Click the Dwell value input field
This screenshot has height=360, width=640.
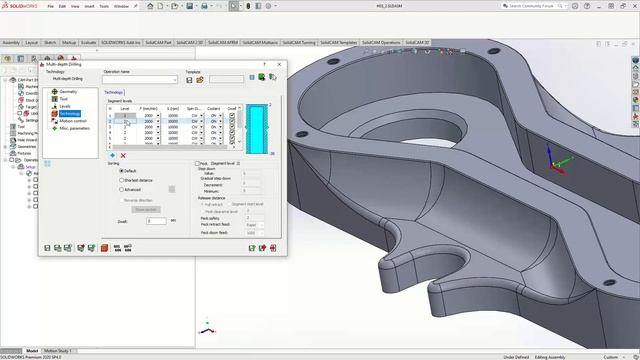coord(156,221)
